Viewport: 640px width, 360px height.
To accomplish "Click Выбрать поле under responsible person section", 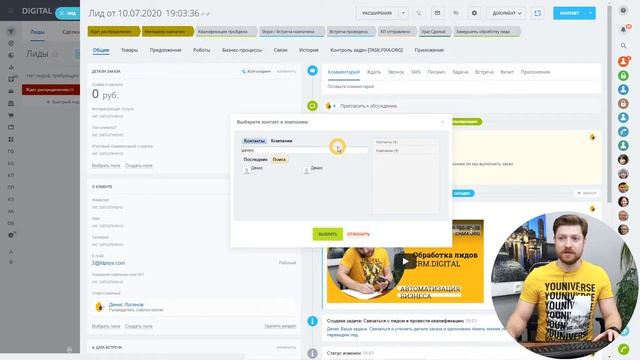I will (x=106, y=326).
